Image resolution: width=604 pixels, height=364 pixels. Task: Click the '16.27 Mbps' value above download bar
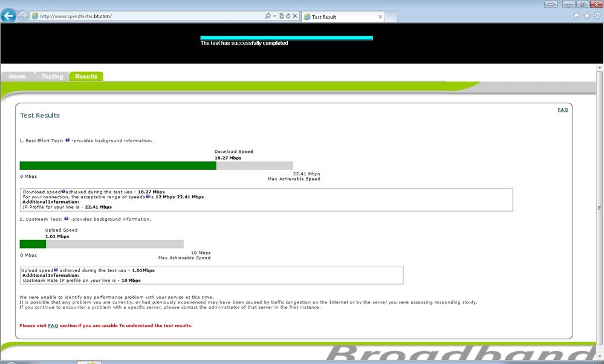pyautogui.click(x=228, y=158)
